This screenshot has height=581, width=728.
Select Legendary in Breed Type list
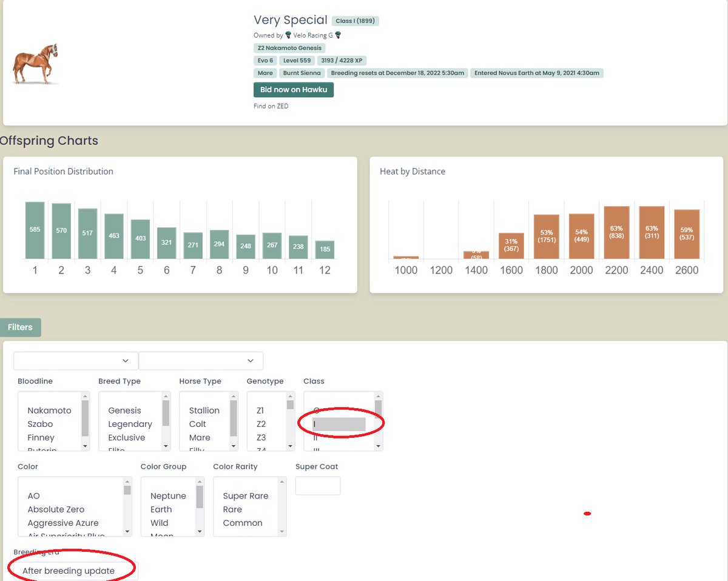pyautogui.click(x=130, y=424)
